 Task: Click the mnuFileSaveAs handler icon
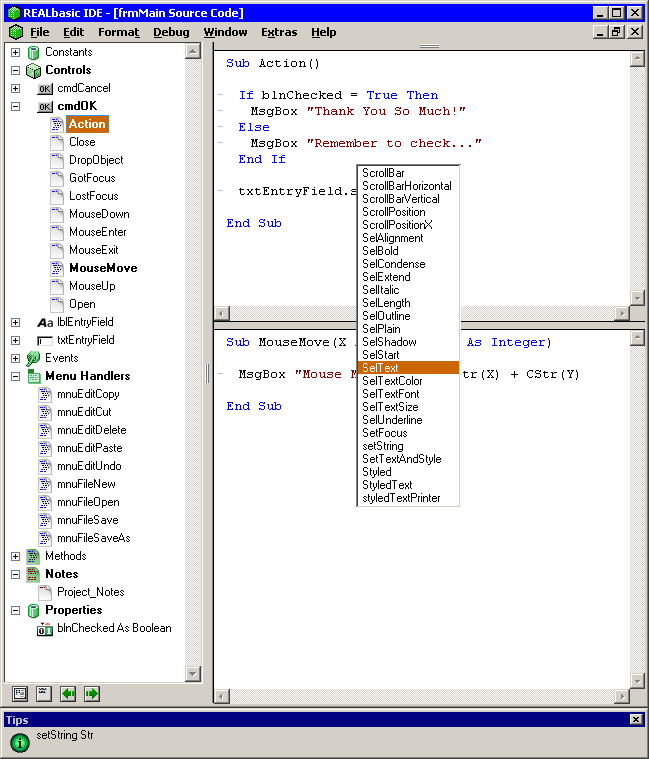click(45, 538)
